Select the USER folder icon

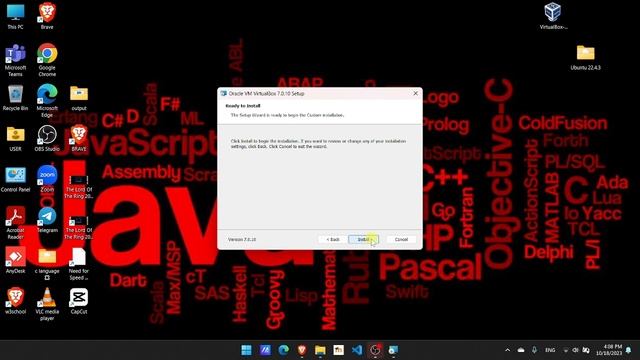point(16,139)
